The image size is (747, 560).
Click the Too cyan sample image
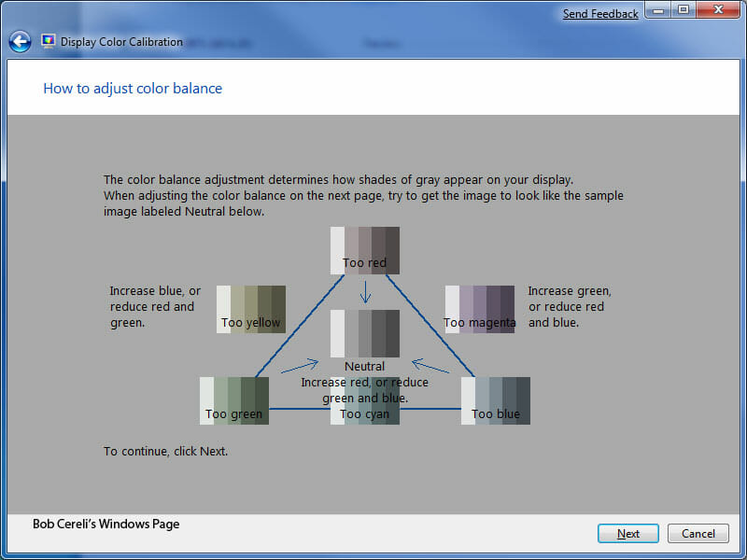(365, 400)
